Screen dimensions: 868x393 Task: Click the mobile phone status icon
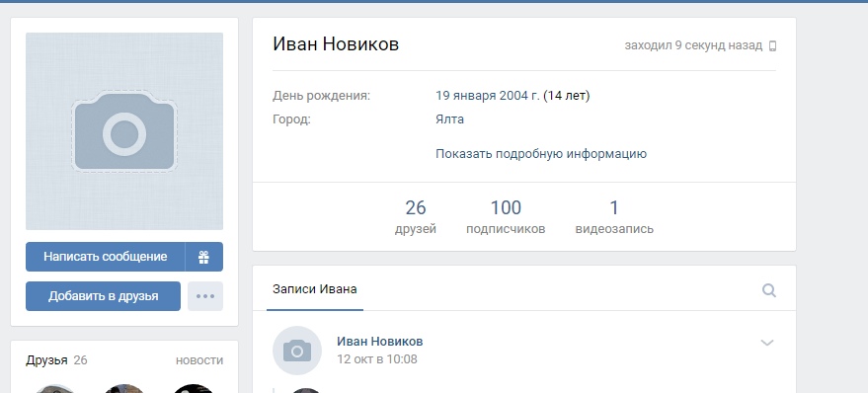point(773,46)
